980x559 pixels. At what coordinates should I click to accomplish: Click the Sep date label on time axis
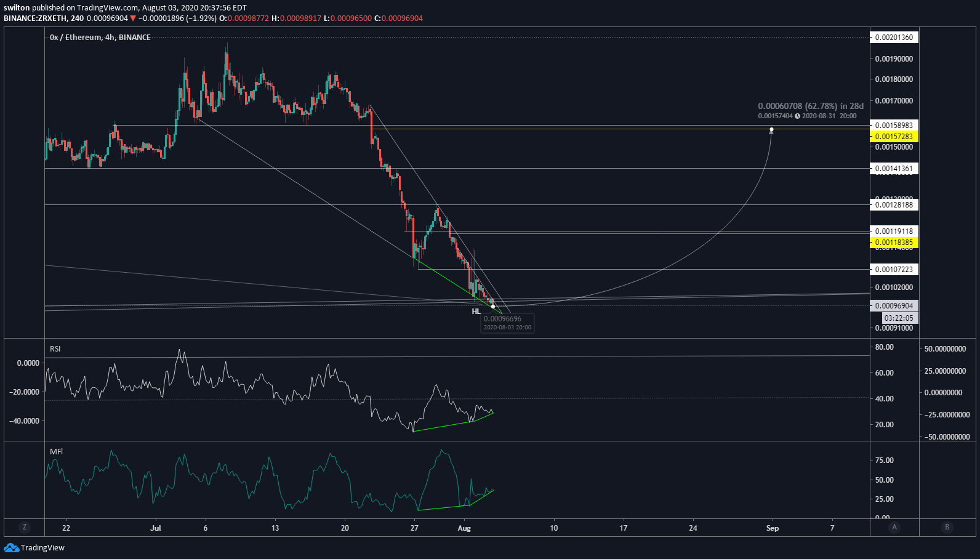773,528
